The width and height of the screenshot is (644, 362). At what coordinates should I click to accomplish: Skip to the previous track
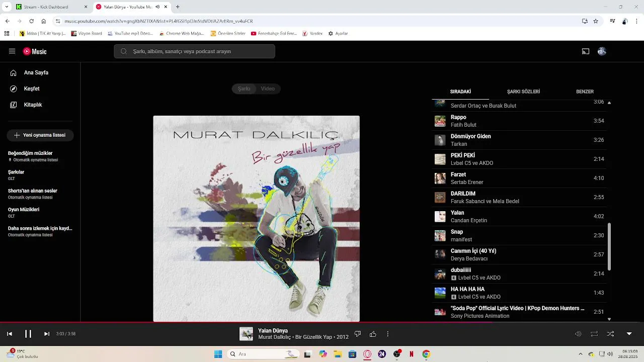10,334
